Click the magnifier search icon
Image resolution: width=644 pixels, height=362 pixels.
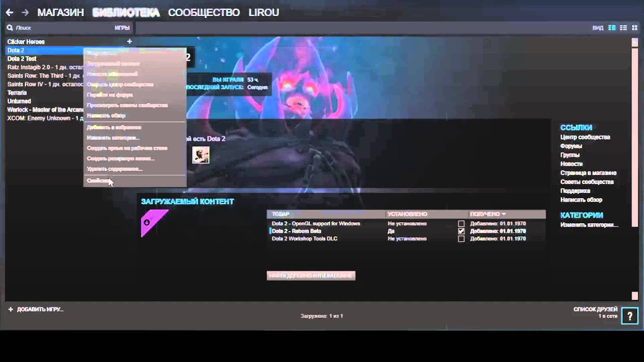click(10, 28)
